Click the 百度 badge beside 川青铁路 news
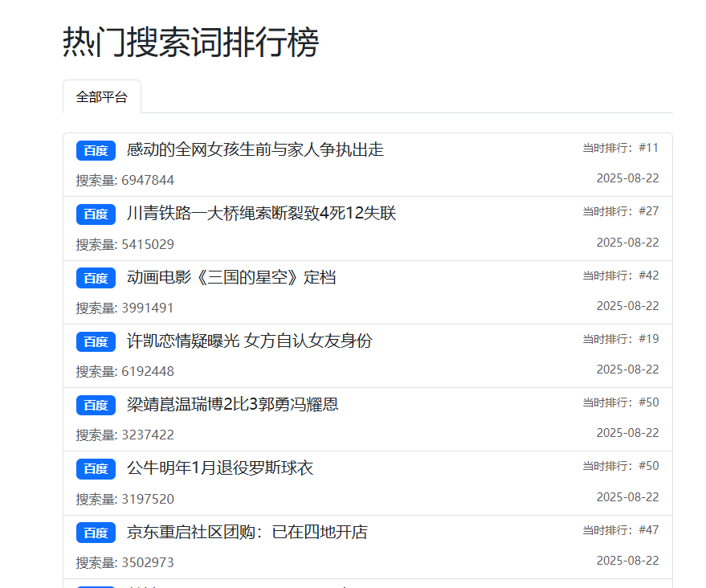Image resolution: width=706 pixels, height=588 pixels. 95,214
